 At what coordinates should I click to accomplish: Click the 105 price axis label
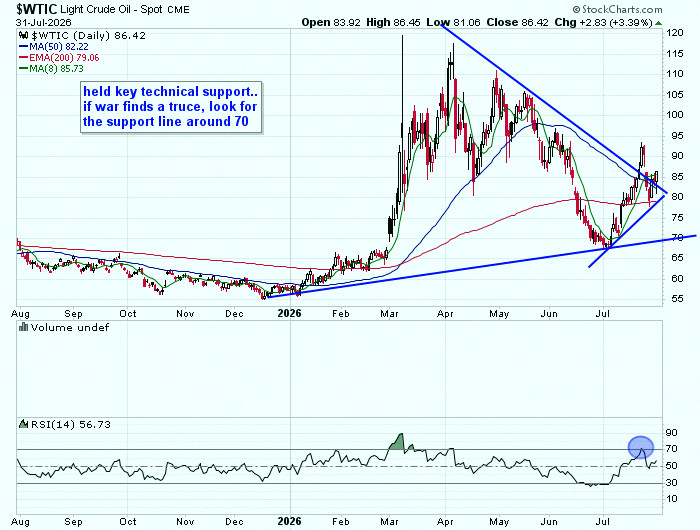point(675,95)
